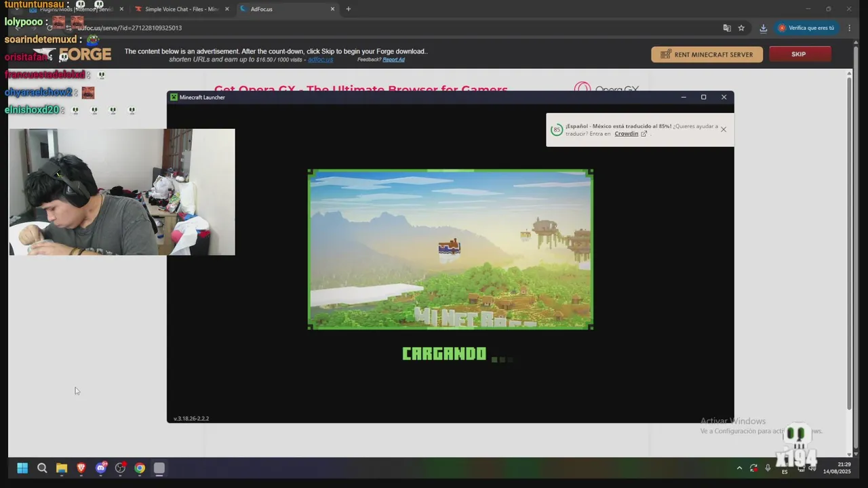Open the browser downloads icon
Viewport: 868px width, 488px height.
(x=763, y=28)
